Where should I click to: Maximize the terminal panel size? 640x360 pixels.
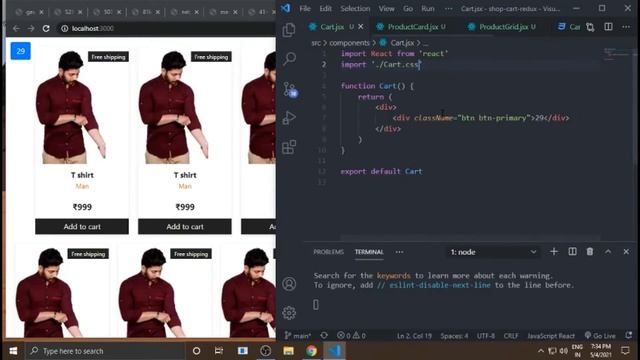pos(608,251)
